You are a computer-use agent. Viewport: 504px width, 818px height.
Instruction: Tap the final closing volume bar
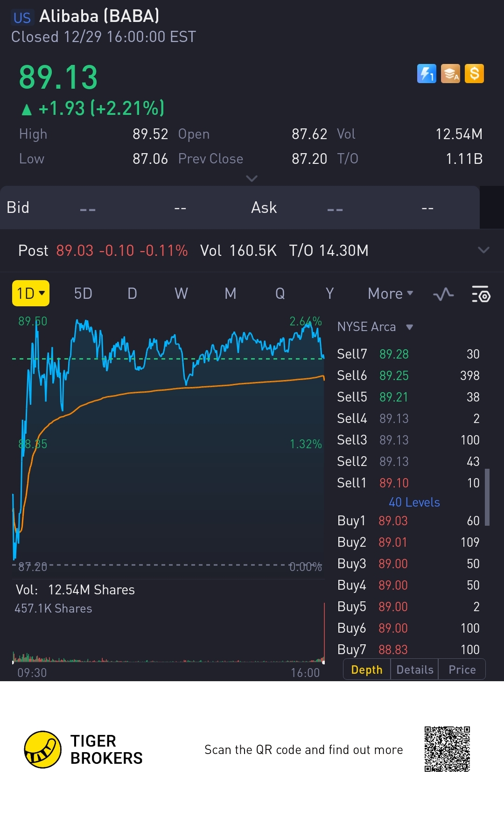click(324, 632)
